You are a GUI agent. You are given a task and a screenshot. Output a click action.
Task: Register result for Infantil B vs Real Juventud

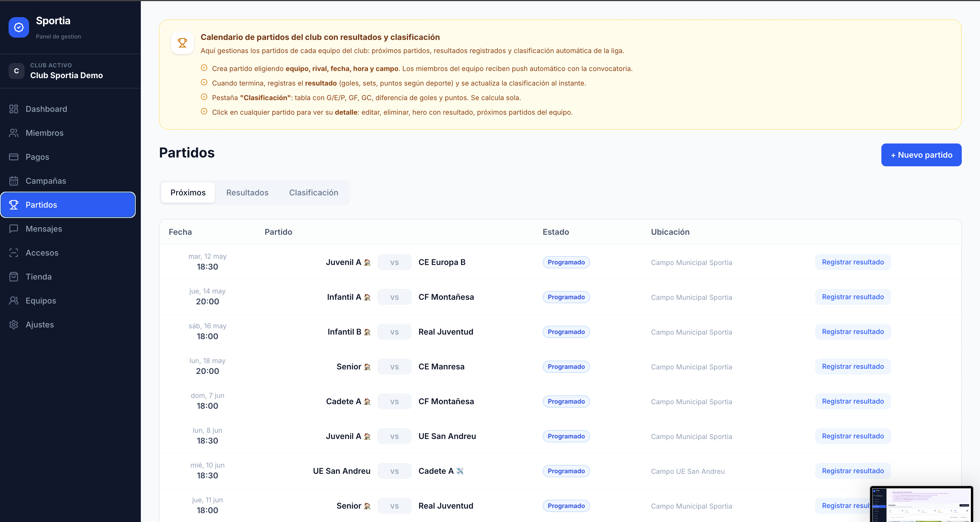pyautogui.click(x=853, y=332)
